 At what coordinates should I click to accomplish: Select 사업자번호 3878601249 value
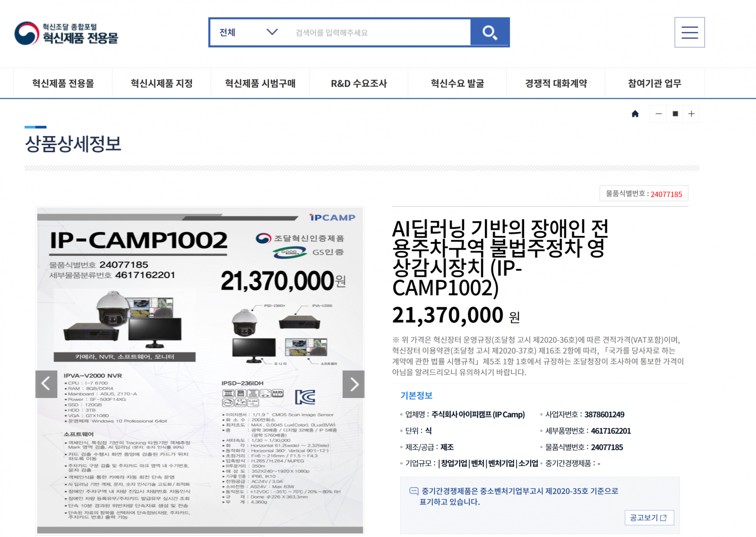coord(604,415)
